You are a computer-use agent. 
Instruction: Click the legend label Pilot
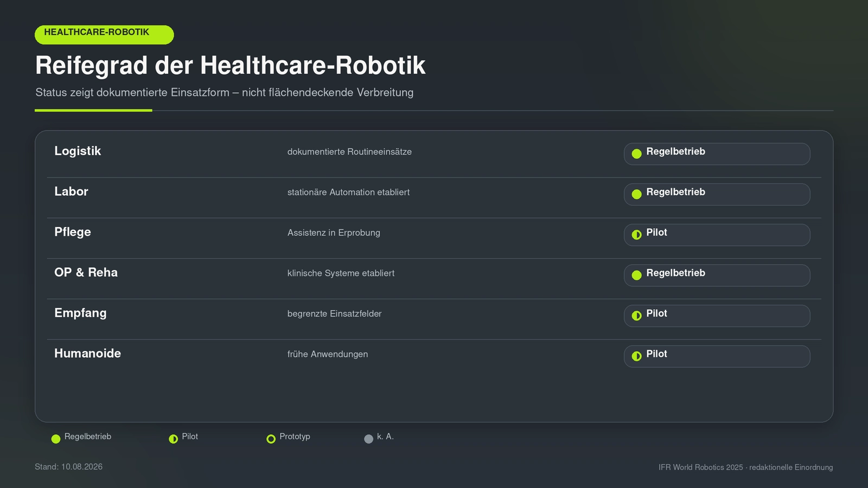[x=190, y=436]
